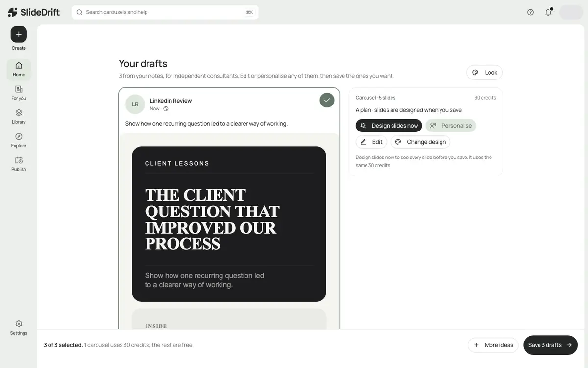Open the Explore compass icon
The height and width of the screenshot is (368, 588).
(19, 140)
